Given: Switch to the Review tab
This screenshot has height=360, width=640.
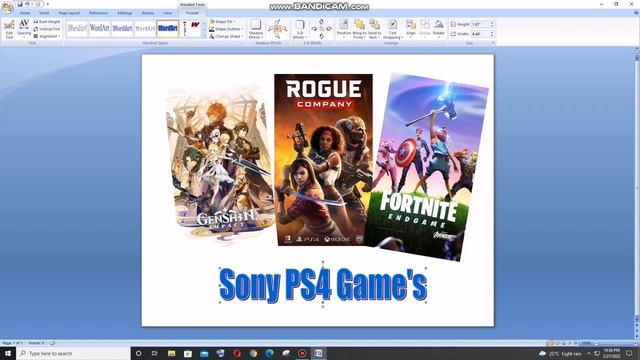Looking at the screenshot, I should click(148, 13).
